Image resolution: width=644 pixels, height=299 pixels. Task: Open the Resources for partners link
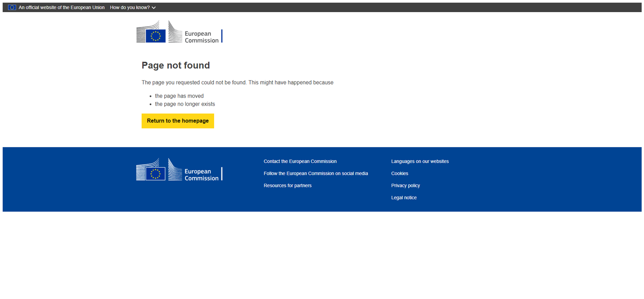[x=287, y=185]
